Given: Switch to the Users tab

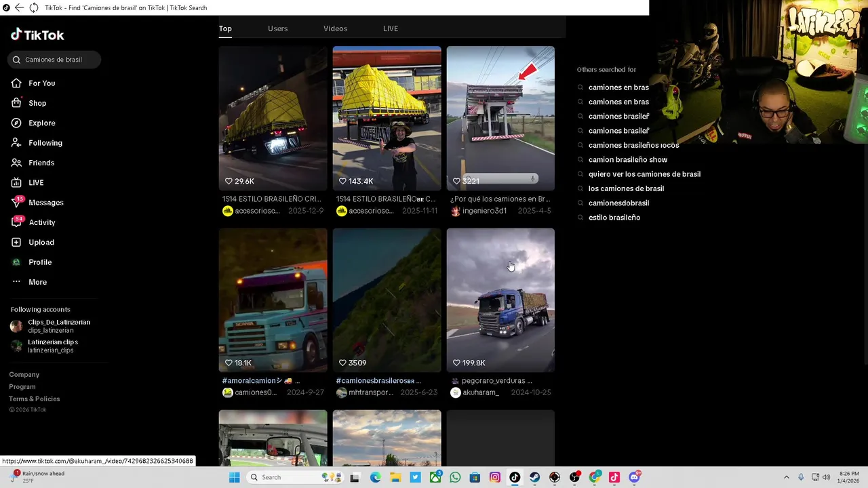Looking at the screenshot, I should [277, 28].
